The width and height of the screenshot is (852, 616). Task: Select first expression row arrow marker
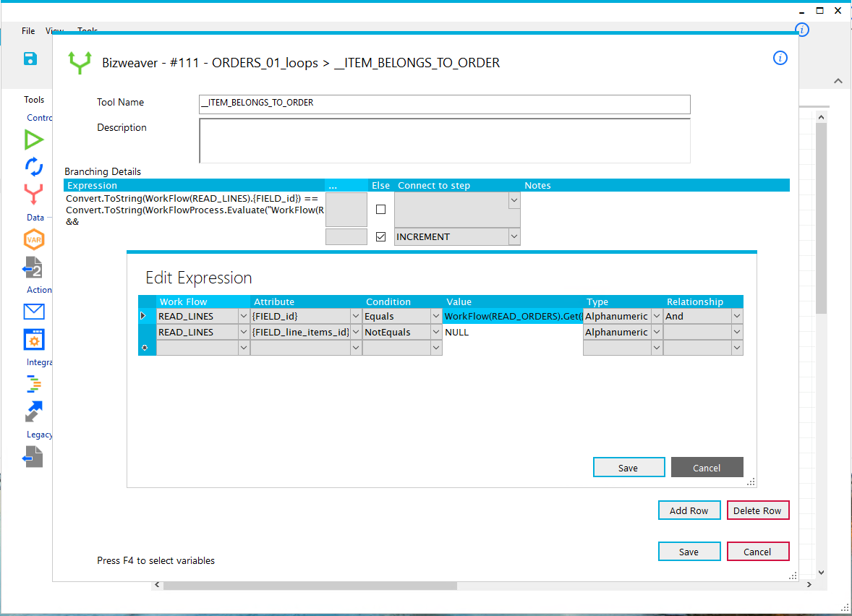tap(143, 316)
